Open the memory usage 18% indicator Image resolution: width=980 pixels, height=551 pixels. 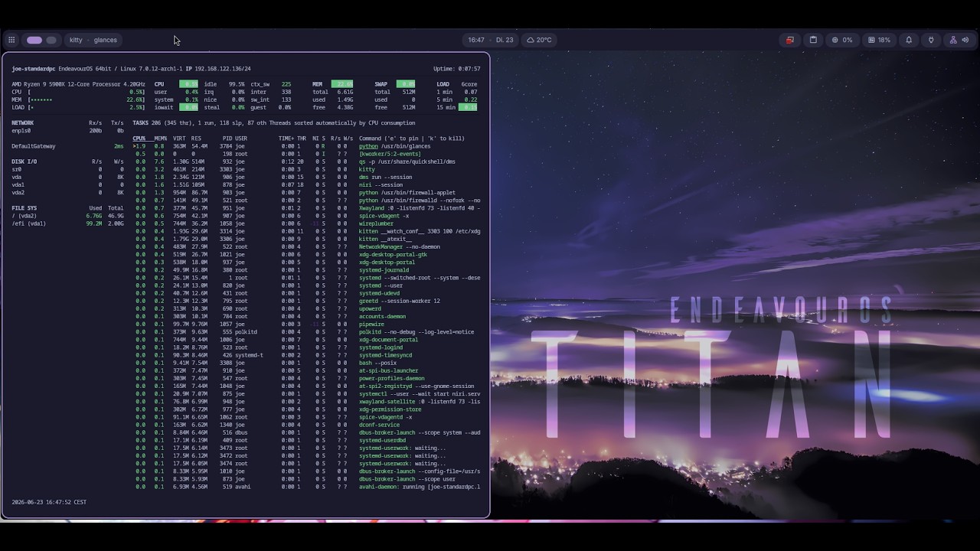coord(880,40)
